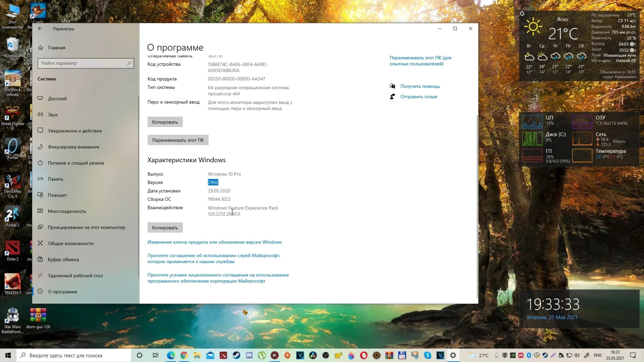Screen dimensions: 644x362
Task: Open Фокусировка внимания settings
Action: pyautogui.click(x=73, y=147)
